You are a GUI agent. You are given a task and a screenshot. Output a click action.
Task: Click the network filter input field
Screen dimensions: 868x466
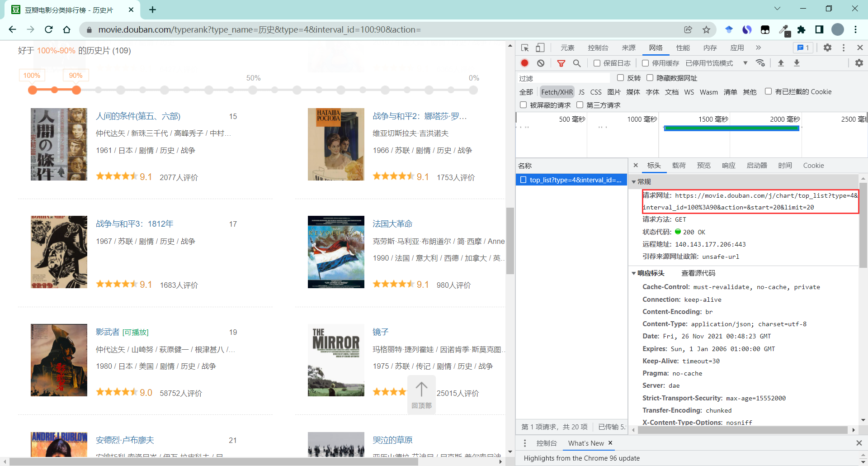(x=563, y=78)
